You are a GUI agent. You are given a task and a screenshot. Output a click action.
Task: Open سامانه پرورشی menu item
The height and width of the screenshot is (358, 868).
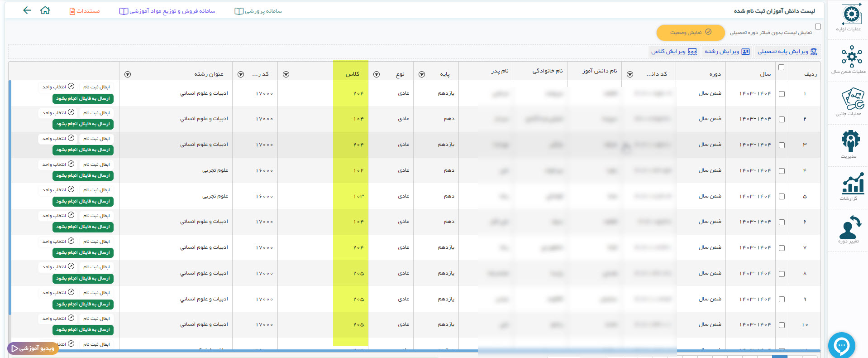click(x=258, y=11)
